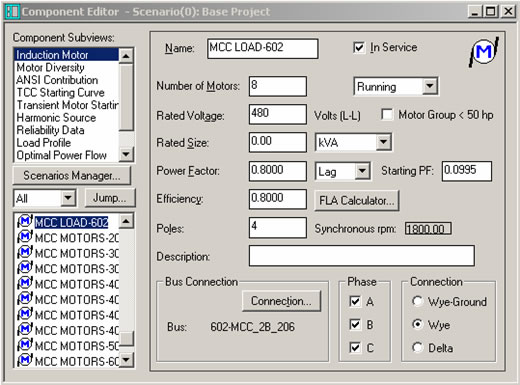Select the Wye connection radio button
Viewport: 520px width, 385px height.
tap(417, 324)
